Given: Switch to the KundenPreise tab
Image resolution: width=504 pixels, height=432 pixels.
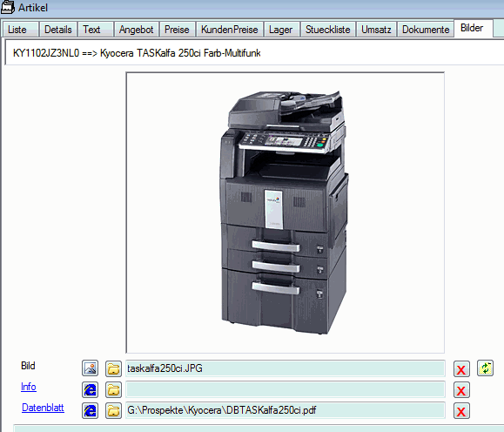Looking at the screenshot, I should (230, 30).
